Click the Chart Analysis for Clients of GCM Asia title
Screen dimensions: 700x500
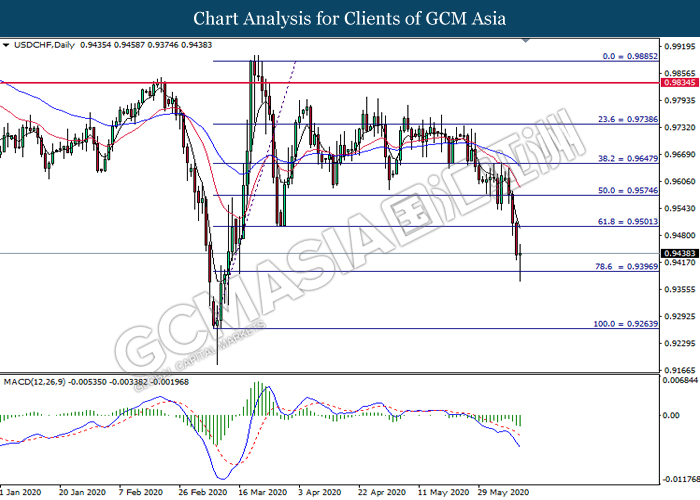(350, 18)
